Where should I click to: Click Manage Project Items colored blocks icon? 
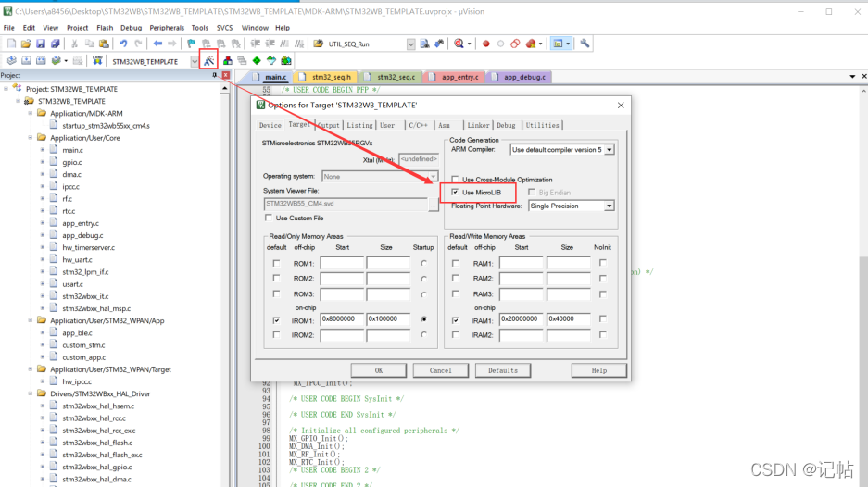click(x=228, y=61)
